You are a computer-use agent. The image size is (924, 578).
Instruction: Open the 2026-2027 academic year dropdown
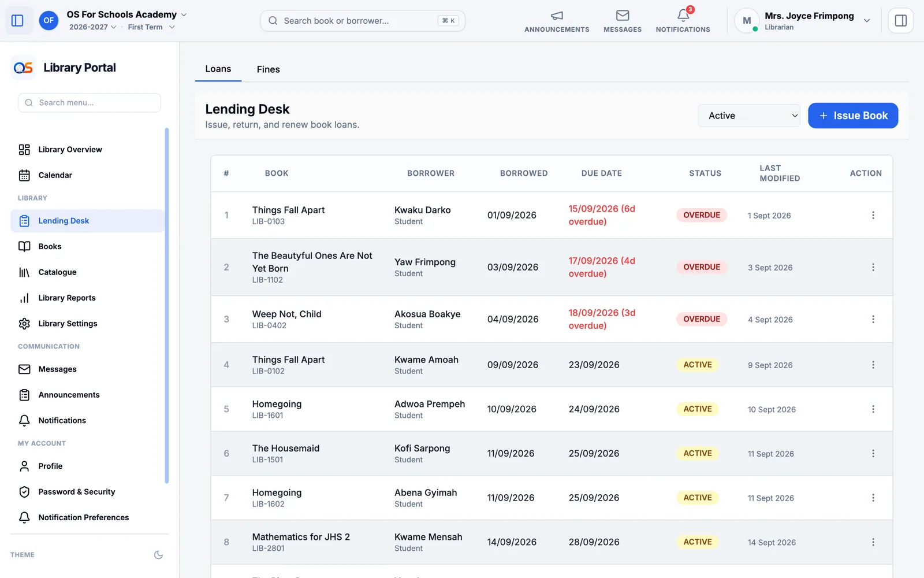(93, 27)
